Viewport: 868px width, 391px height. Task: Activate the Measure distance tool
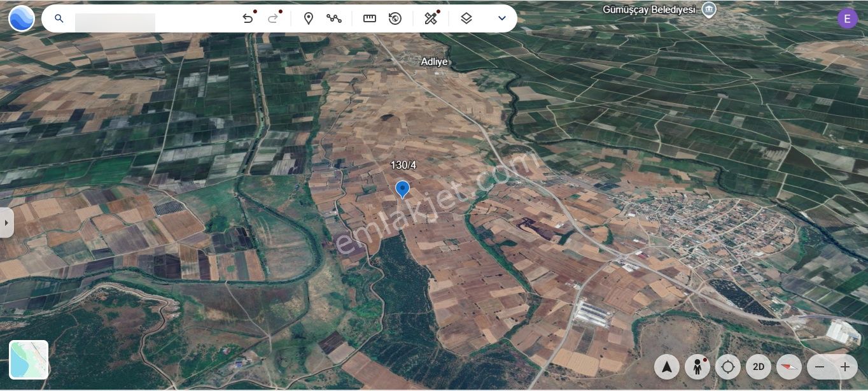coord(370,18)
